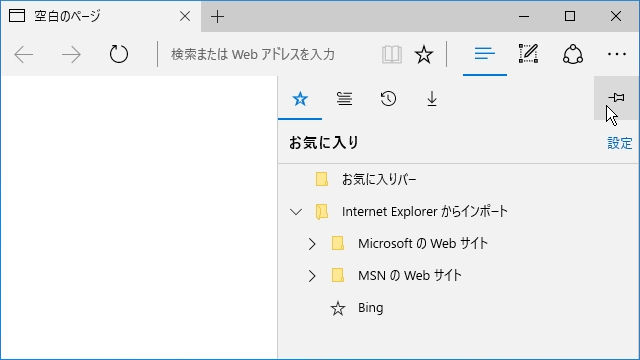Viewport: 640px width, 360px height.
Task: Click the Back arrow button
Action: point(24,54)
